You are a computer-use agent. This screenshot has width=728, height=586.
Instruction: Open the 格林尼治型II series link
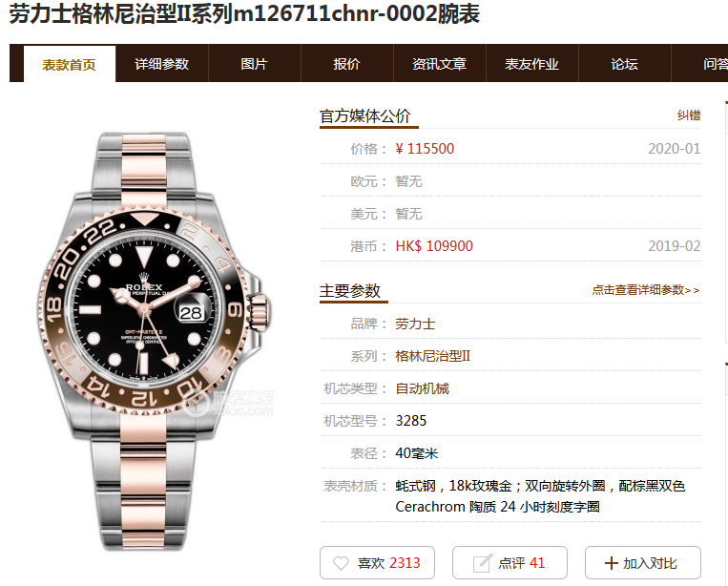433,356
